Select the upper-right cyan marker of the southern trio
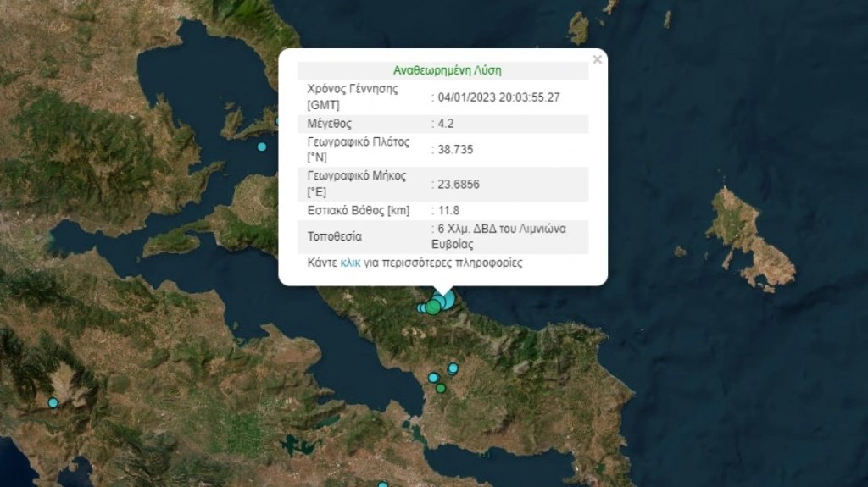This screenshot has width=868, height=487. click(453, 368)
